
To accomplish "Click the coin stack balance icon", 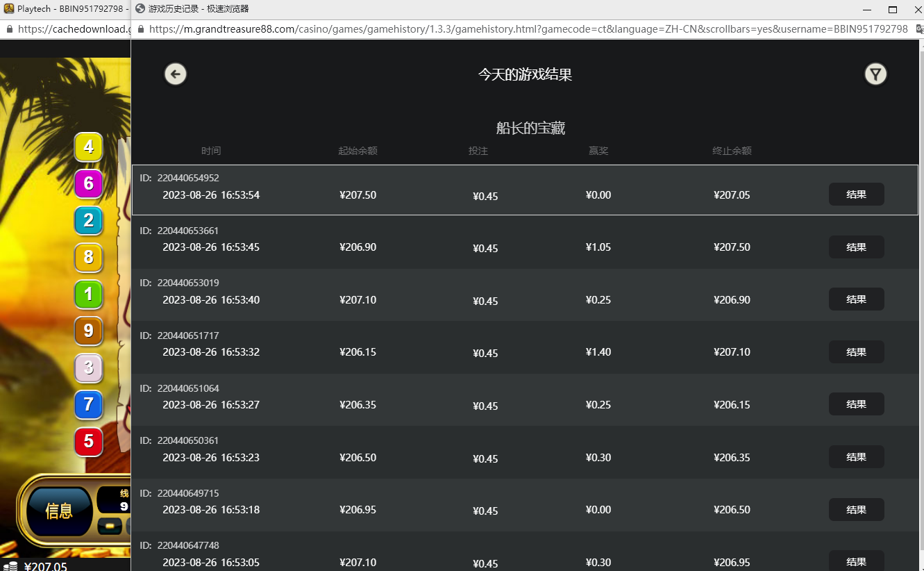I will point(10,565).
